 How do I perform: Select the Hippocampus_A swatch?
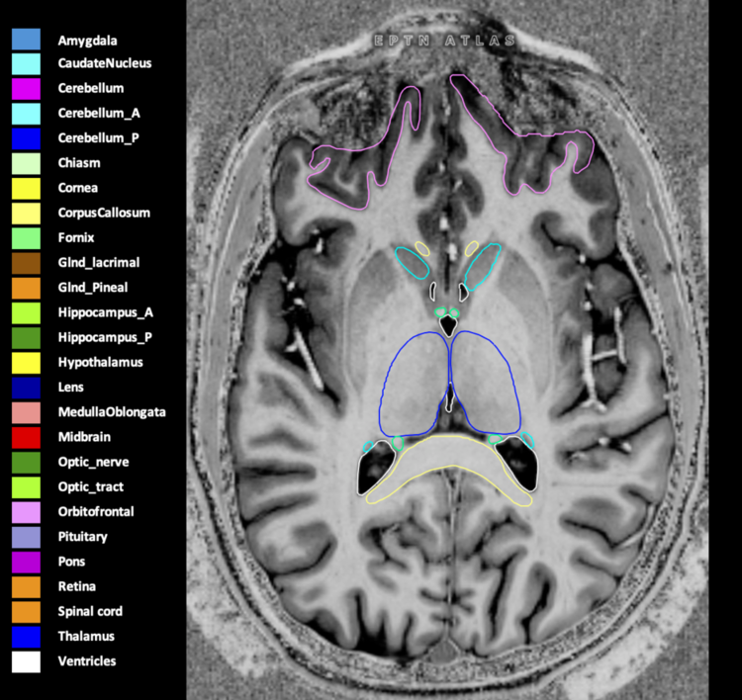coord(26,313)
